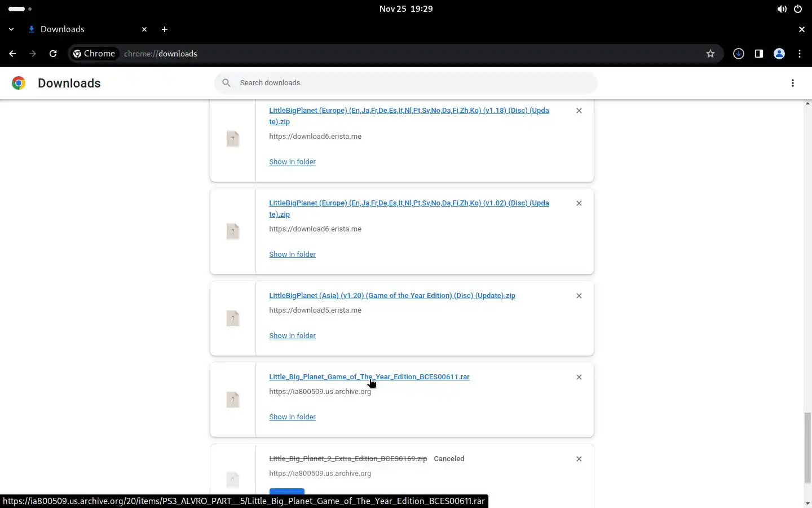Open the clock calendar Nov 25 19:29
The image size is (812, 508).
tap(406, 9)
